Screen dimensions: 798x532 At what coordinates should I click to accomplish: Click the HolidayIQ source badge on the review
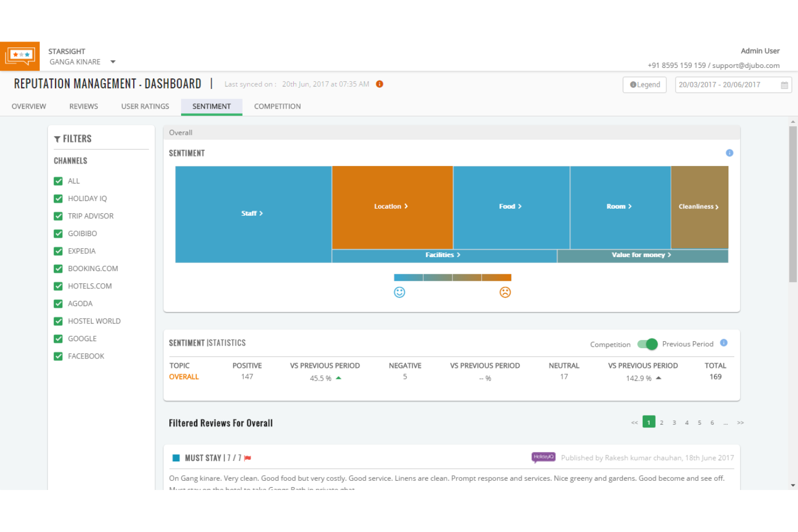pyautogui.click(x=543, y=457)
